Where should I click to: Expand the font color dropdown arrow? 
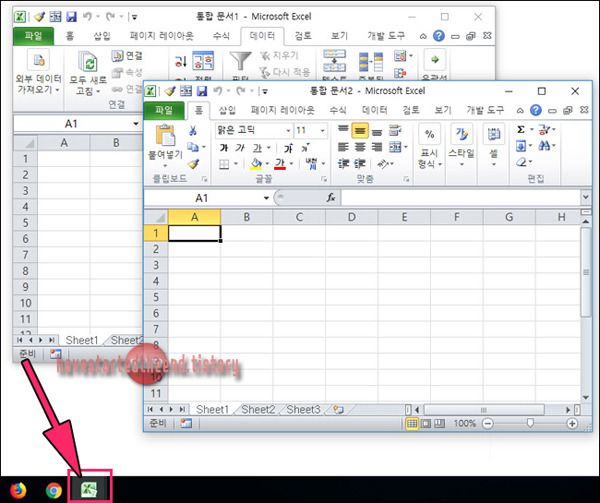[x=291, y=164]
